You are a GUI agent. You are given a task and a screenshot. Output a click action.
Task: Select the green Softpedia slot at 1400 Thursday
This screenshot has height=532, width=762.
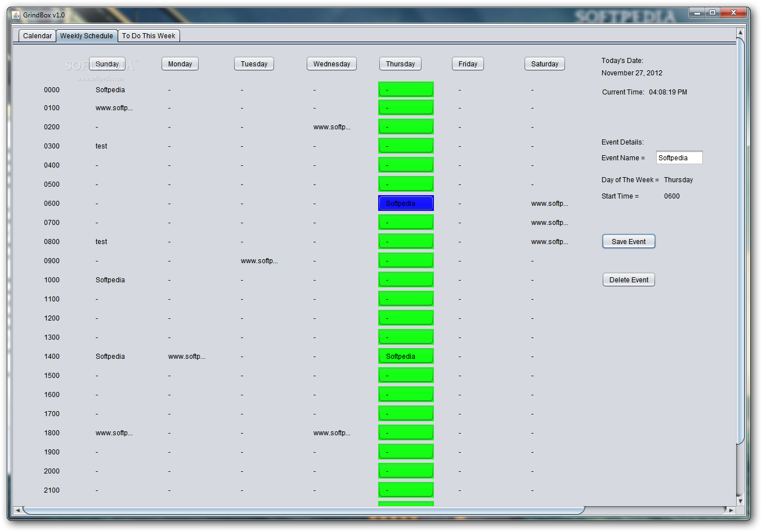(x=406, y=357)
